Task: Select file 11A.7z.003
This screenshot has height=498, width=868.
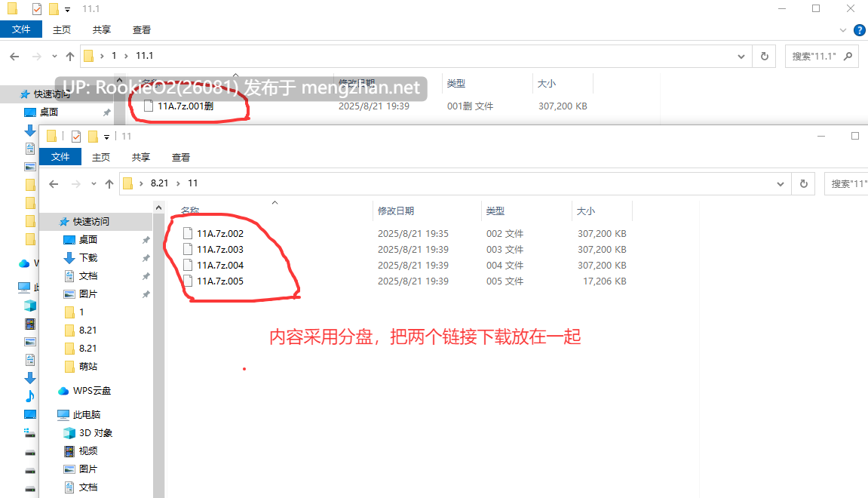Action: click(x=219, y=249)
